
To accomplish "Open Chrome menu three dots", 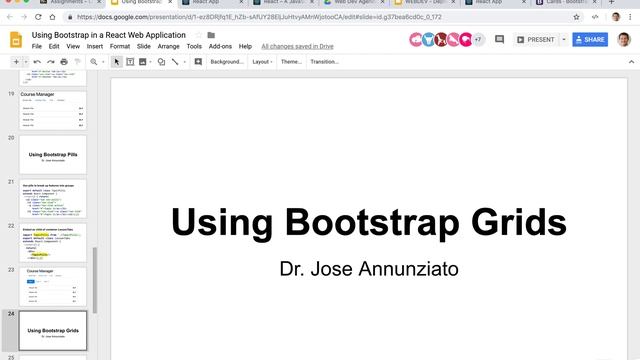I will click(630, 17).
